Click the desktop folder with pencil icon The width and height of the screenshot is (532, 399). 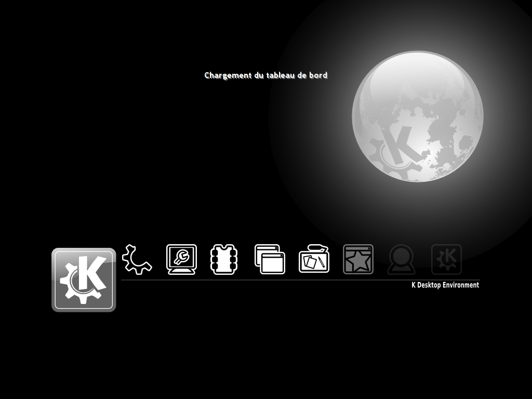(x=314, y=259)
